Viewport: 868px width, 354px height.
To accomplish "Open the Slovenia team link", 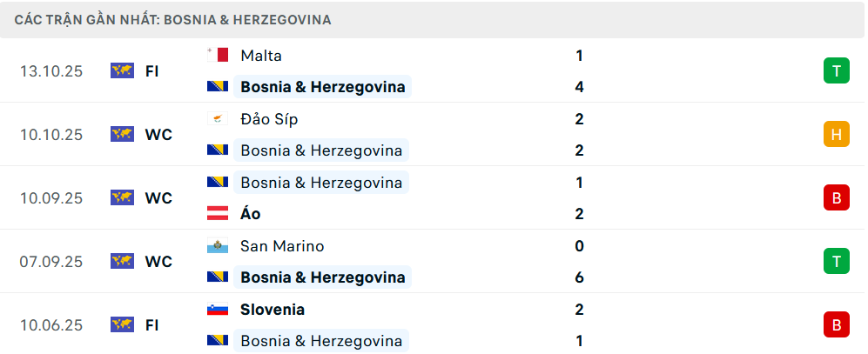I will point(273,310).
